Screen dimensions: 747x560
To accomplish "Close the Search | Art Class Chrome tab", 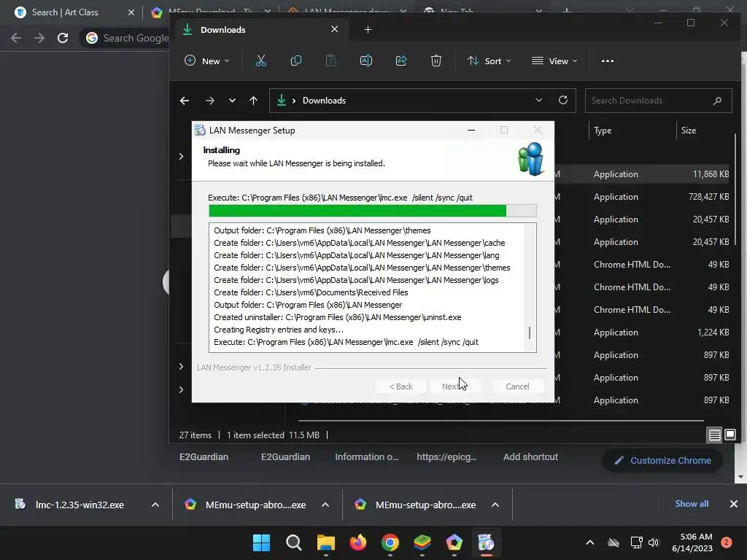I will pyautogui.click(x=131, y=12).
